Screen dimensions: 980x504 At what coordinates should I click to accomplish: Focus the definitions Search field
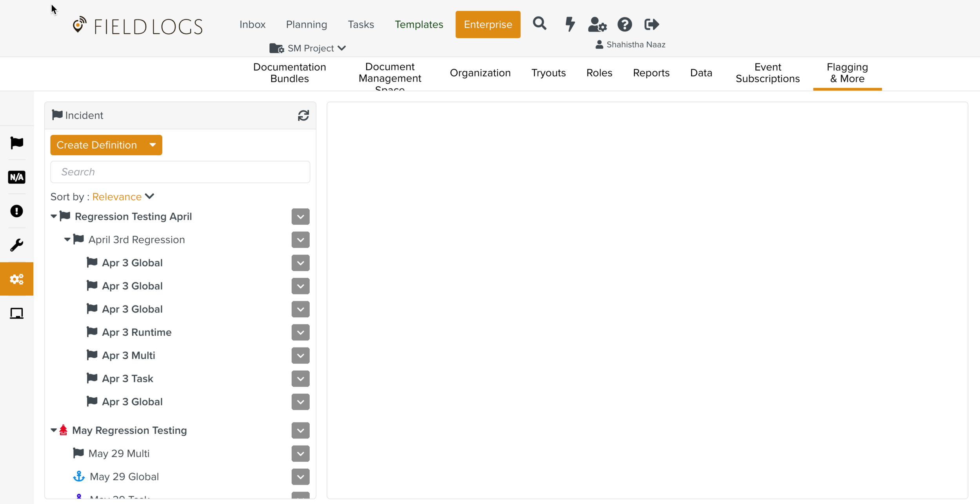pyautogui.click(x=180, y=172)
